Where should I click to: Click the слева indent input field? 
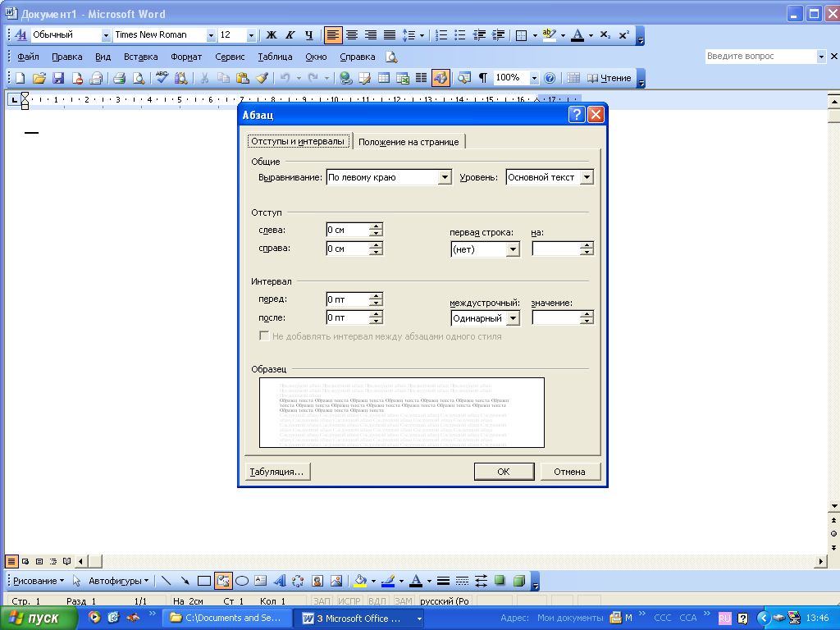point(348,230)
